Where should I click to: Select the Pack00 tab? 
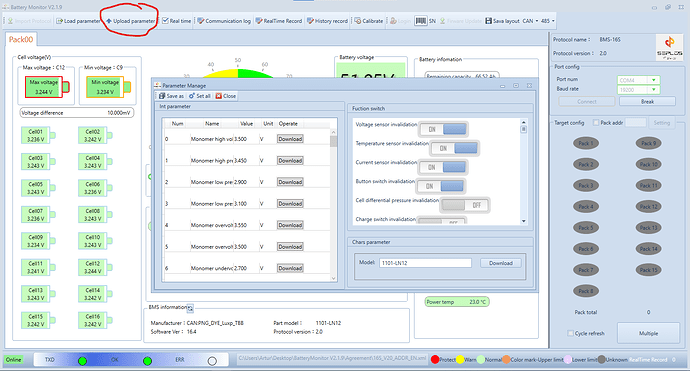[x=21, y=39]
